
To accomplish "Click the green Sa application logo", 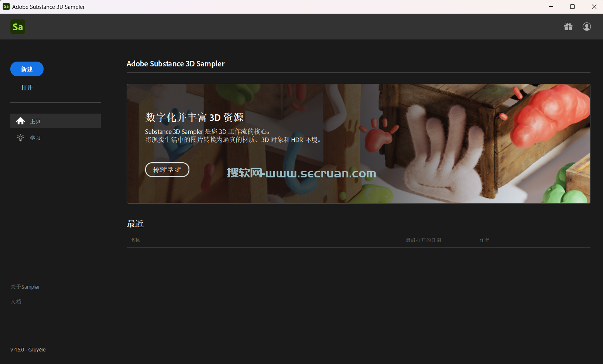I will point(18,27).
